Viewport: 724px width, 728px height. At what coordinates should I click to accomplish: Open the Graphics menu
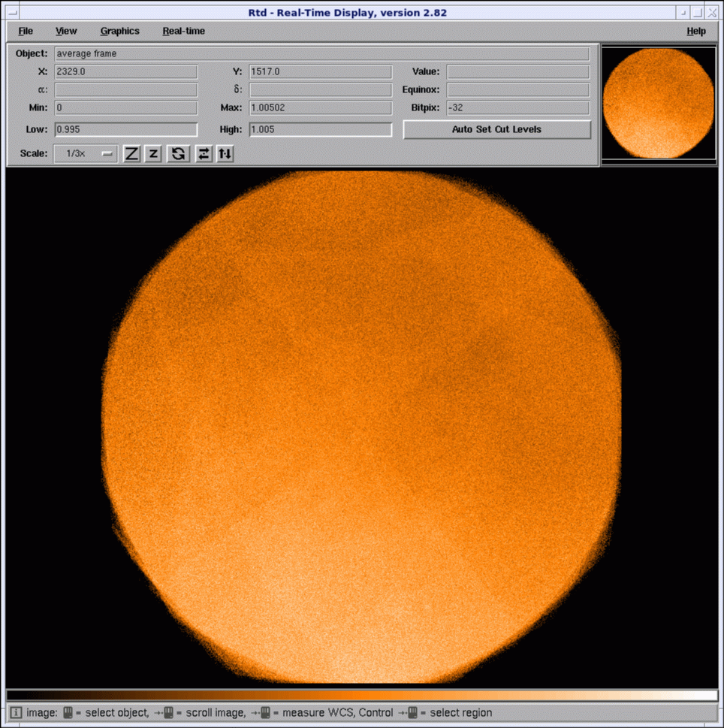[x=119, y=31]
